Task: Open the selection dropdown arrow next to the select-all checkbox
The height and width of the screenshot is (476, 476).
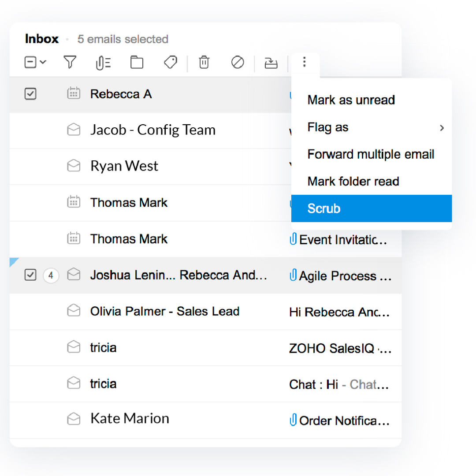Action: 43,62
